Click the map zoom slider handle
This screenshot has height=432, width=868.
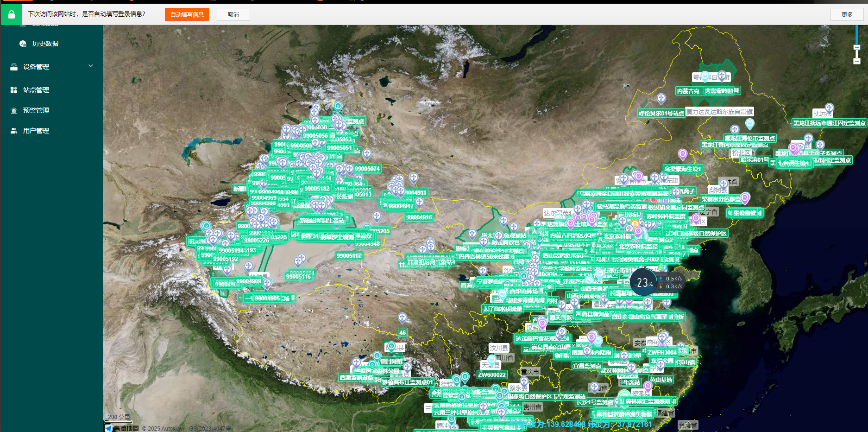pos(857,47)
